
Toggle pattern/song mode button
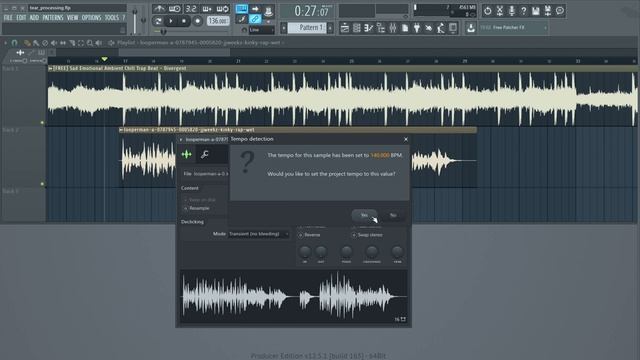click(x=158, y=21)
